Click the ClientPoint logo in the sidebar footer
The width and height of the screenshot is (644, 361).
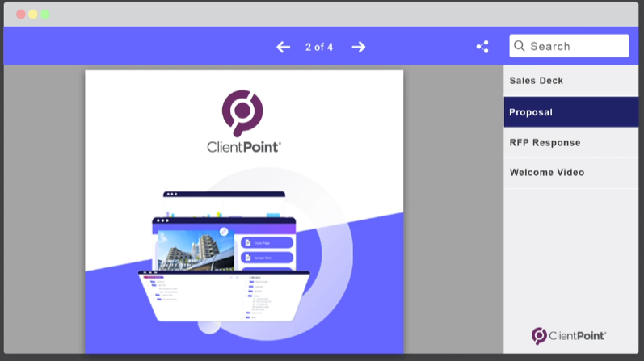[569, 335]
